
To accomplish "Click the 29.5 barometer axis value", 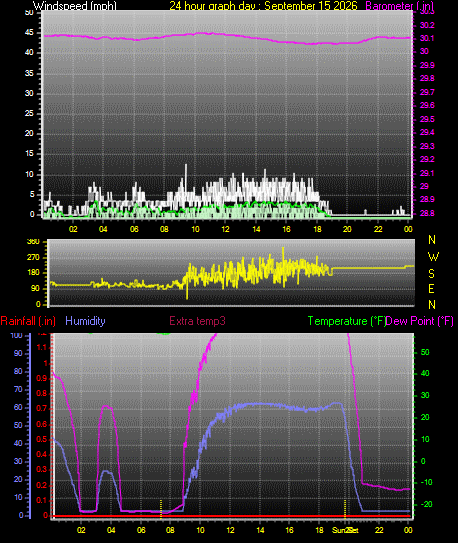I will [427, 119].
